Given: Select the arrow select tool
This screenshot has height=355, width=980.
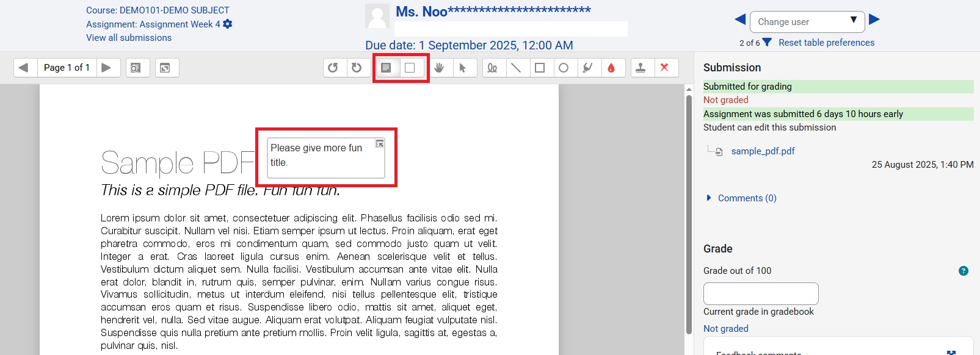Looking at the screenshot, I should point(463,68).
